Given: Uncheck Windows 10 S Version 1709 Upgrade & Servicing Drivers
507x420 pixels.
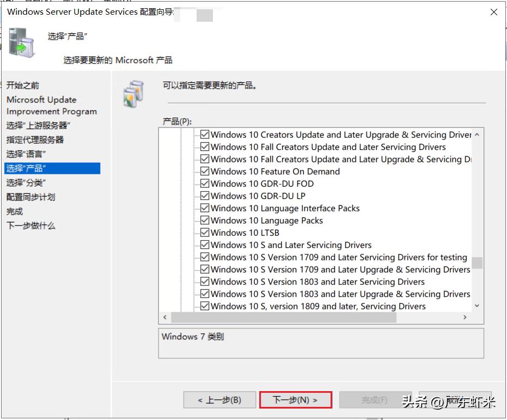Looking at the screenshot, I should point(205,269).
